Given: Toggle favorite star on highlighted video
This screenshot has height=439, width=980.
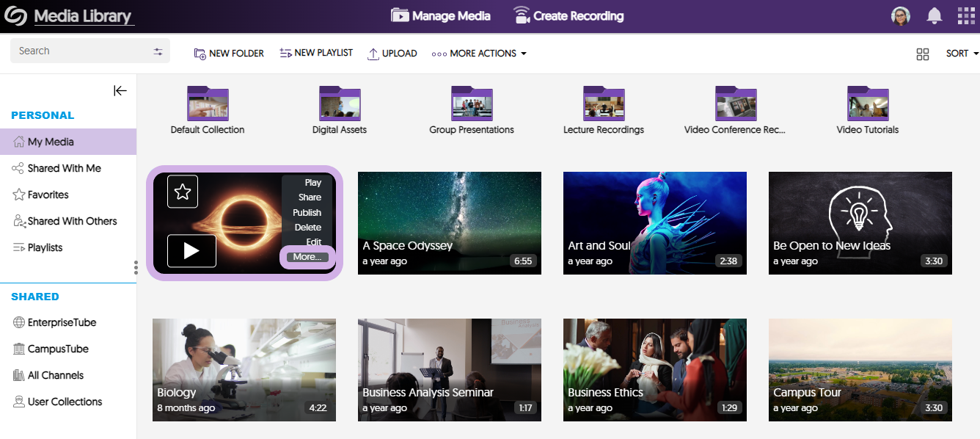Looking at the screenshot, I should pos(183,192).
